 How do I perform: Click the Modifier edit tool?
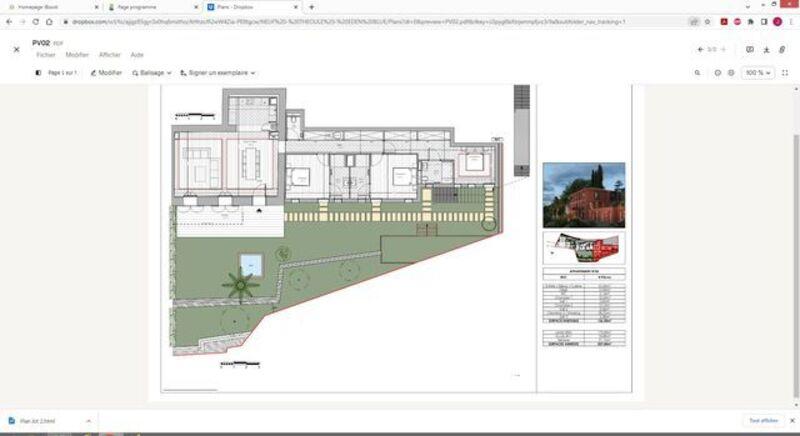coord(106,73)
